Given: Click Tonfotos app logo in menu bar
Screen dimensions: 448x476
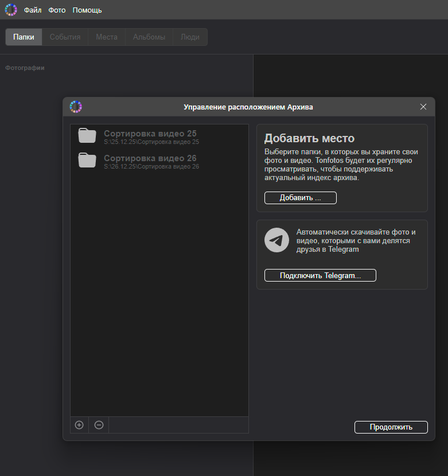Looking at the screenshot, I should [x=11, y=10].
